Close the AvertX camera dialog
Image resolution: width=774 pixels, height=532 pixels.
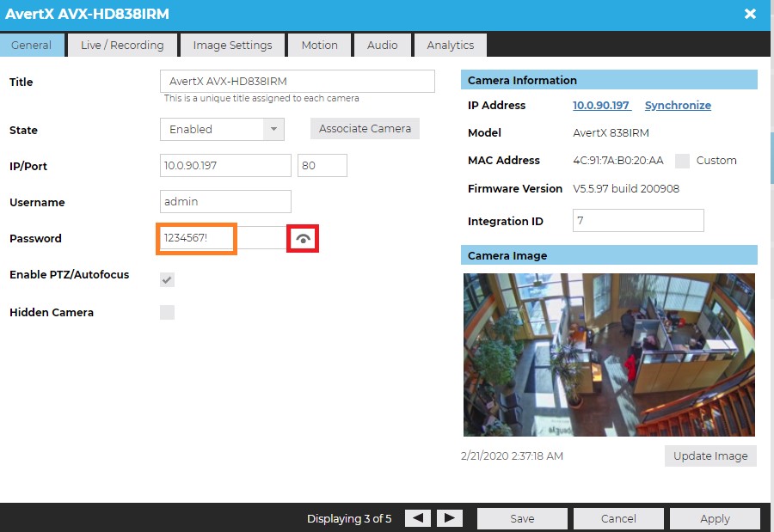pyautogui.click(x=750, y=14)
